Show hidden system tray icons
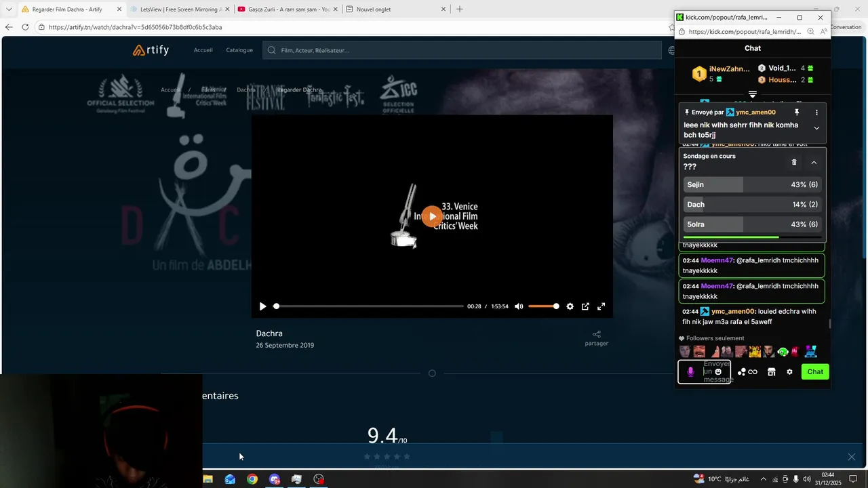The height and width of the screenshot is (488, 868). (763, 479)
